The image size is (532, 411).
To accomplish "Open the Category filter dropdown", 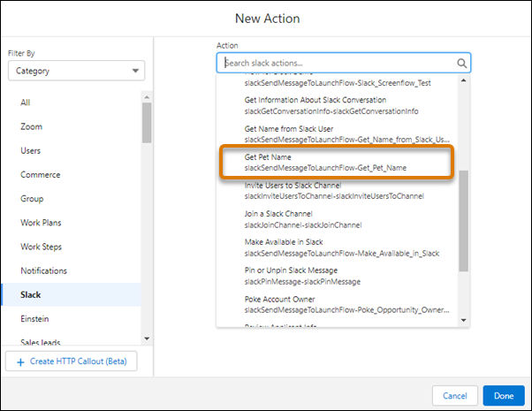I will coord(76,71).
